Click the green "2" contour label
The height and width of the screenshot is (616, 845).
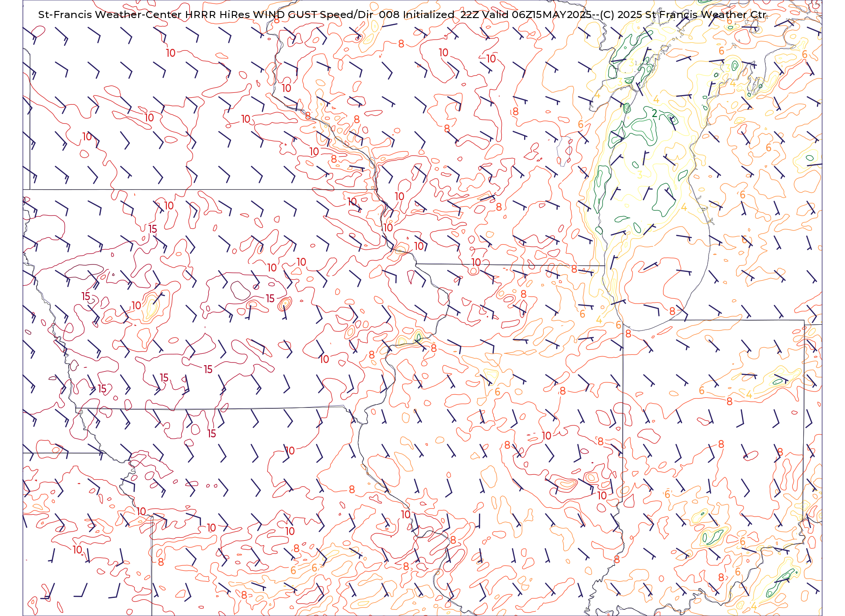click(x=654, y=114)
